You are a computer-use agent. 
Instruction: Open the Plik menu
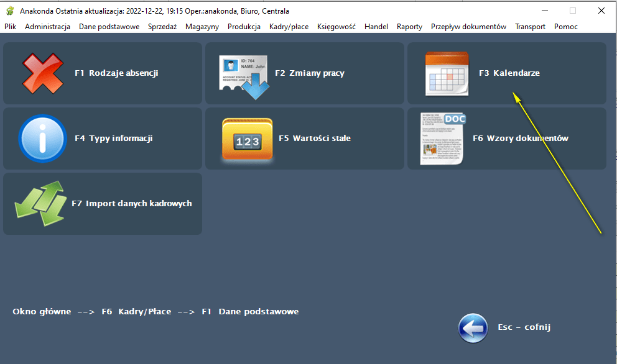coord(11,27)
